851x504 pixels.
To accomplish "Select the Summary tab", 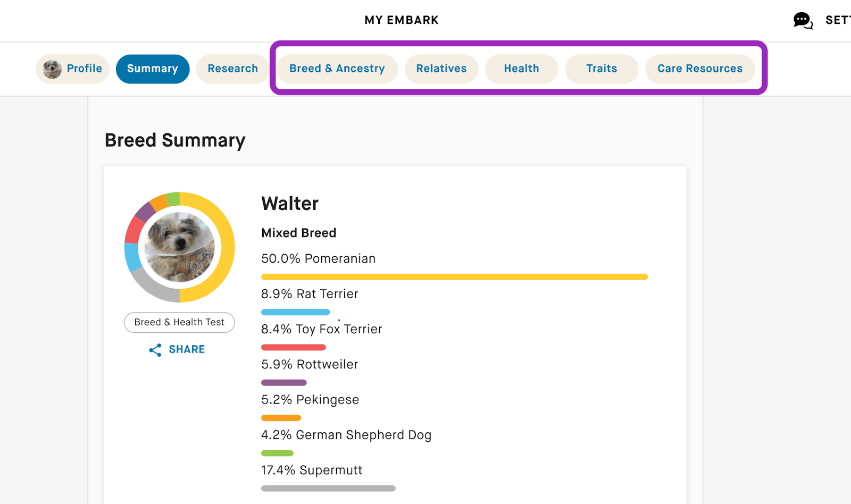I will [153, 69].
